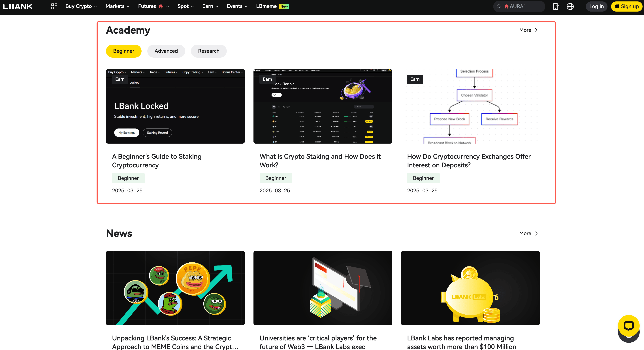Viewport: 644px width, 350px height.
Task: Switch to the Advanced category pill
Action: point(166,51)
